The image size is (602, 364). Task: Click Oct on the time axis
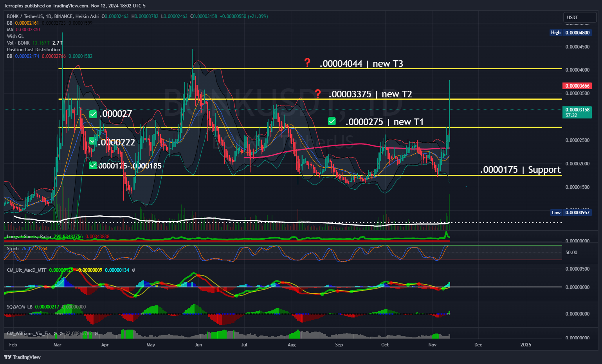385,345
